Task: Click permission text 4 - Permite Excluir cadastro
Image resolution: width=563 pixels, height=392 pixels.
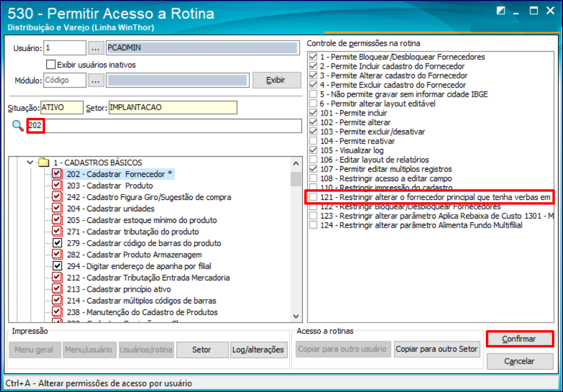Action: [393, 85]
